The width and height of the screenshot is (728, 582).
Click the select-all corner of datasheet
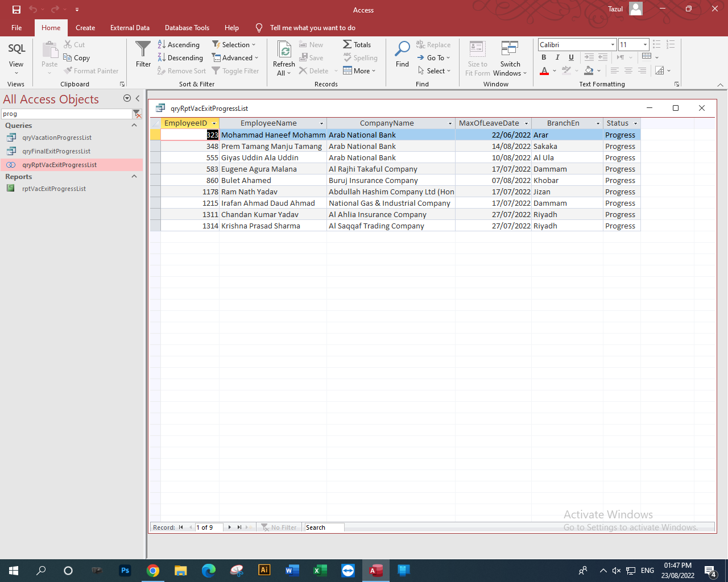(155, 123)
